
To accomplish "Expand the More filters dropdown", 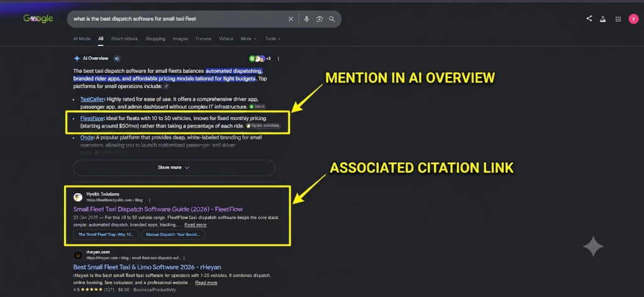I will (x=248, y=38).
